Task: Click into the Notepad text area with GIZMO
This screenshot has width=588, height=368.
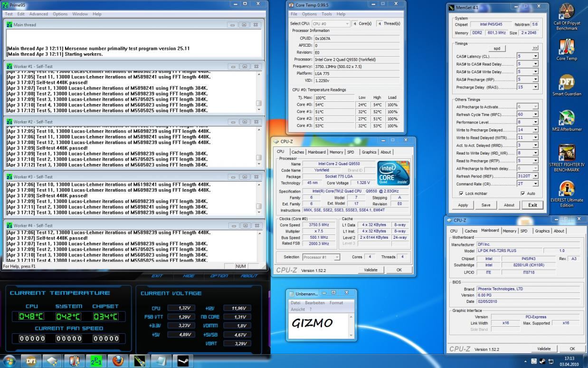Action: point(318,326)
